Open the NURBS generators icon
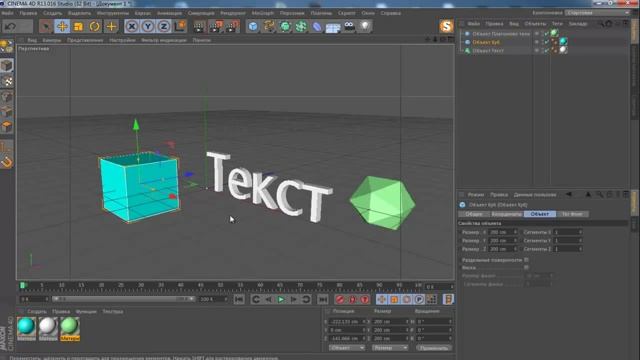Viewport: 640px width, 360px height. pos(285,27)
